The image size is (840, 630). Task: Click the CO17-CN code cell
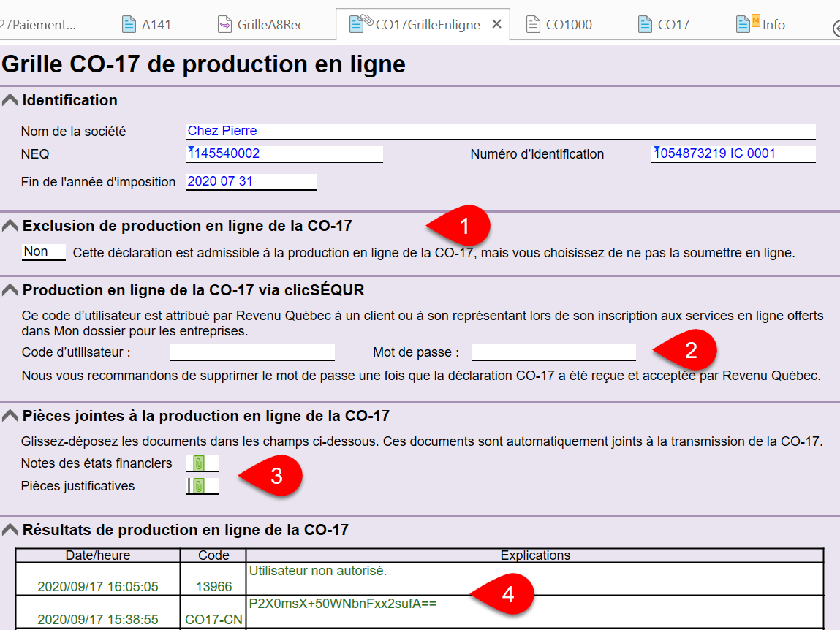213,612
